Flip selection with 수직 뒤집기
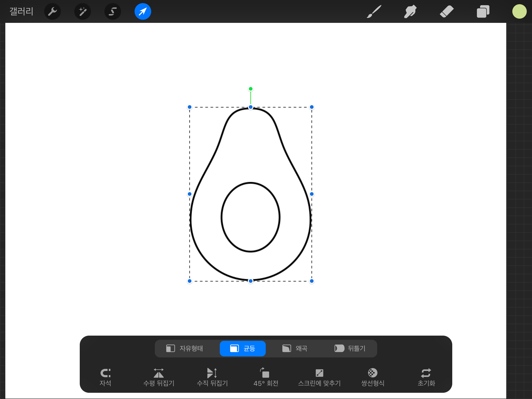 click(212, 377)
